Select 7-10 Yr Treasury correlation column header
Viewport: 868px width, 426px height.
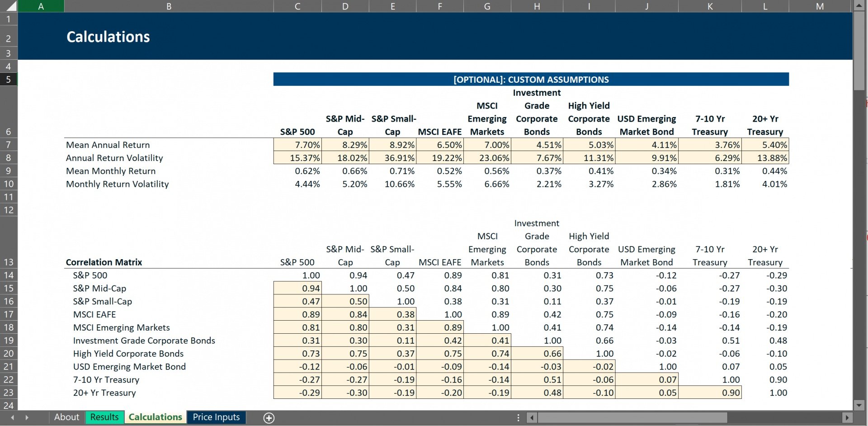[710, 256]
